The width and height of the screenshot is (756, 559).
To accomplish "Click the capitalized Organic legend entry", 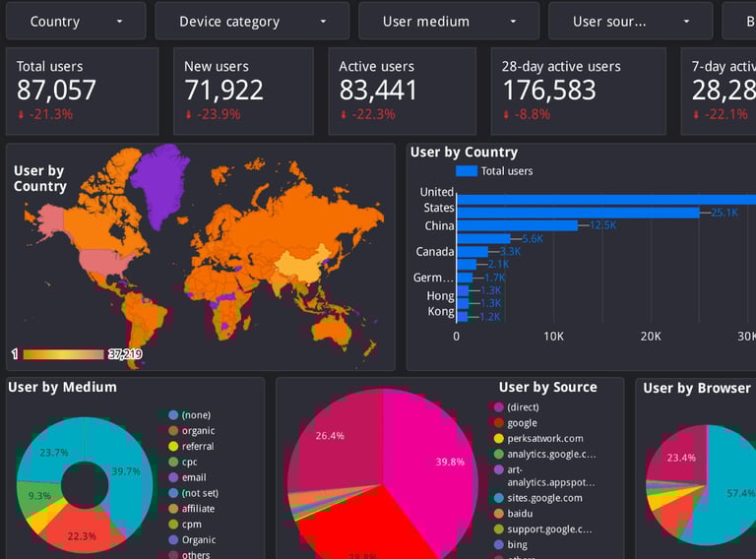I will click(x=192, y=539).
